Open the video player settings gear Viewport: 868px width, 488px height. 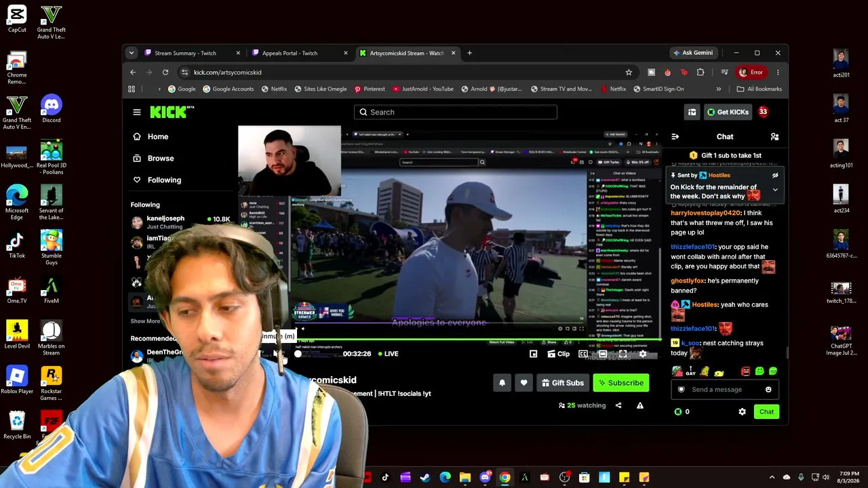coord(643,354)
